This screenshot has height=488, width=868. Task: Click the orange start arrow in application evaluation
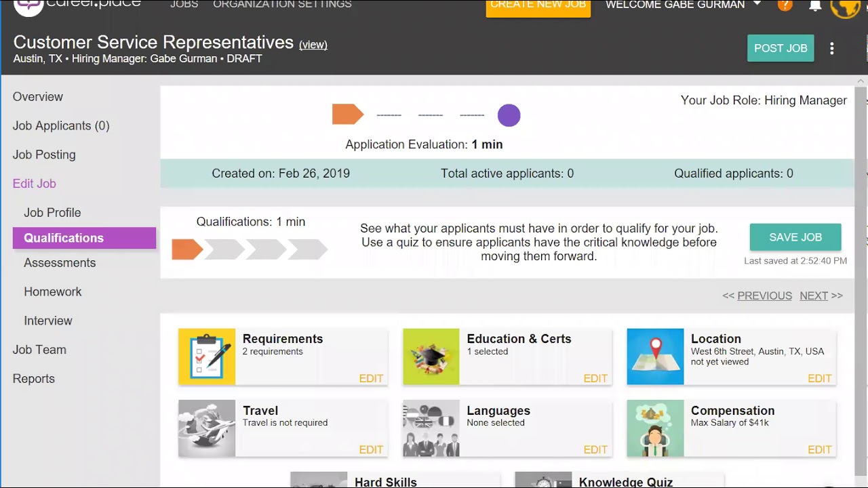pos(348,115)
